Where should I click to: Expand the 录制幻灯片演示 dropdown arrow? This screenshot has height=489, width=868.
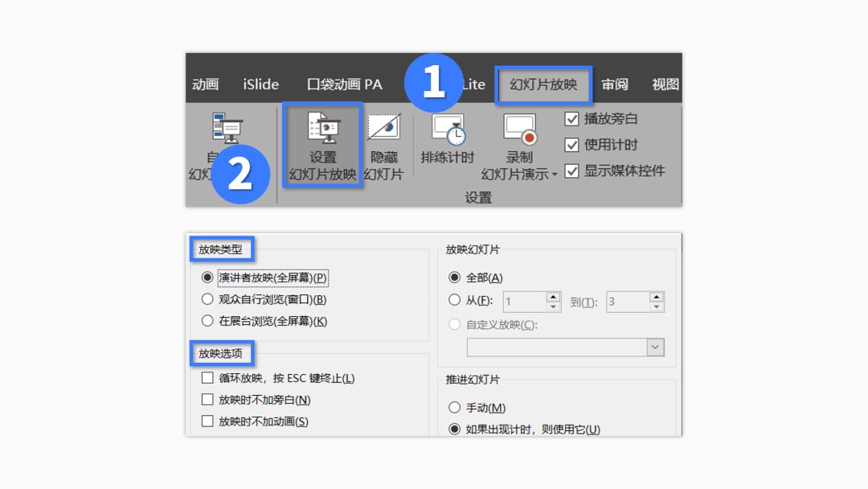coord(554,175)
